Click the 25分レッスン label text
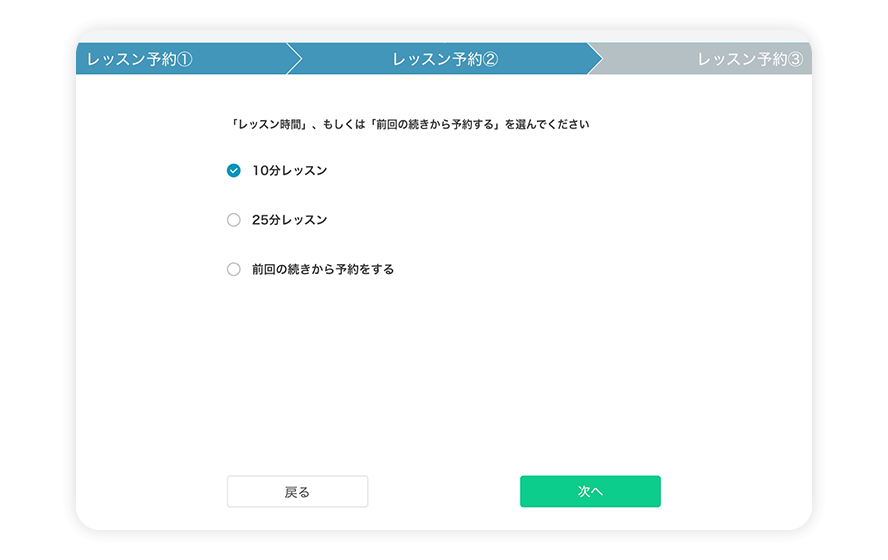The height and width of the screenshot is (560, 888). click(x=289, y=220)
